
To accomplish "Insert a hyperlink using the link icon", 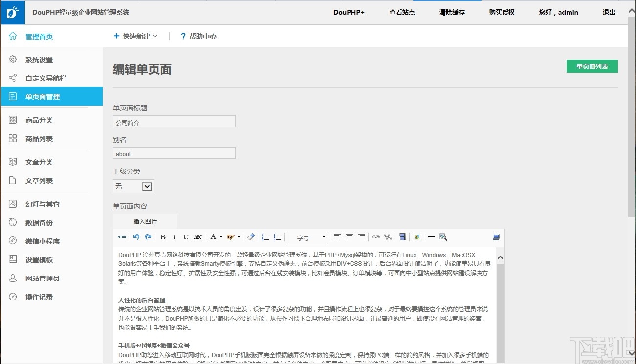I will [x=376, y=237].
